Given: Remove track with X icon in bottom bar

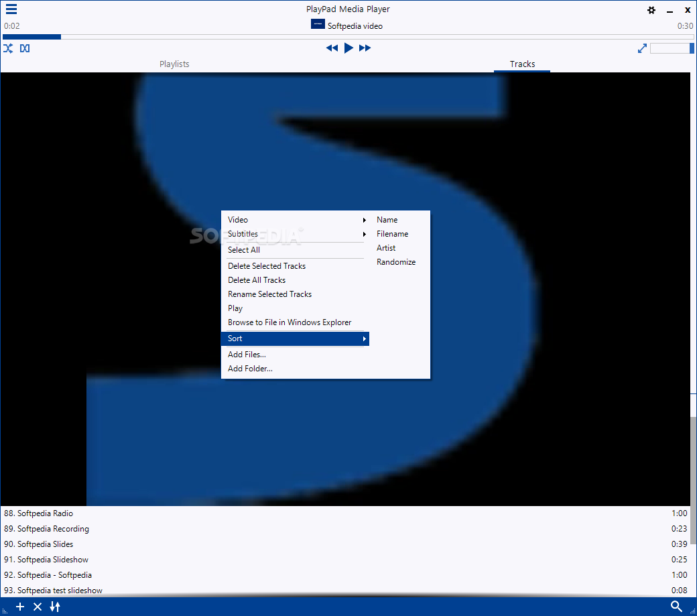Looking at the screenshot, I should (38, 607).
